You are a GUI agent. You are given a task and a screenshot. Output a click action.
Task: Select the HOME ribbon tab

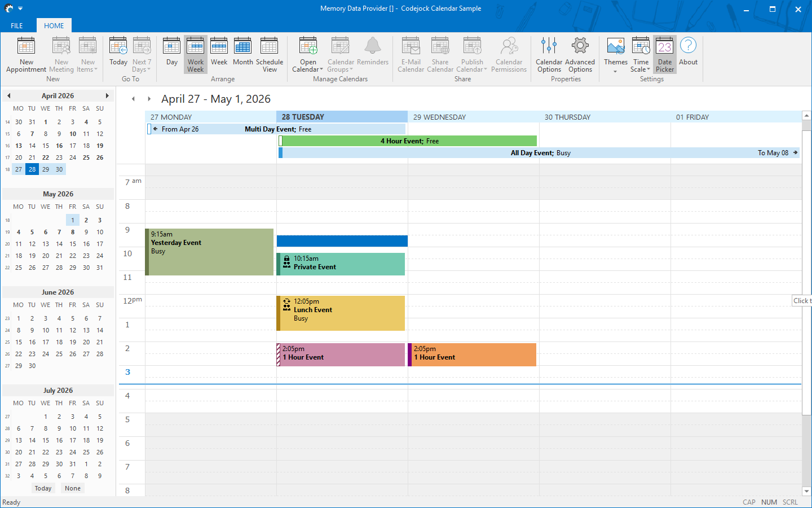point(54,25)
